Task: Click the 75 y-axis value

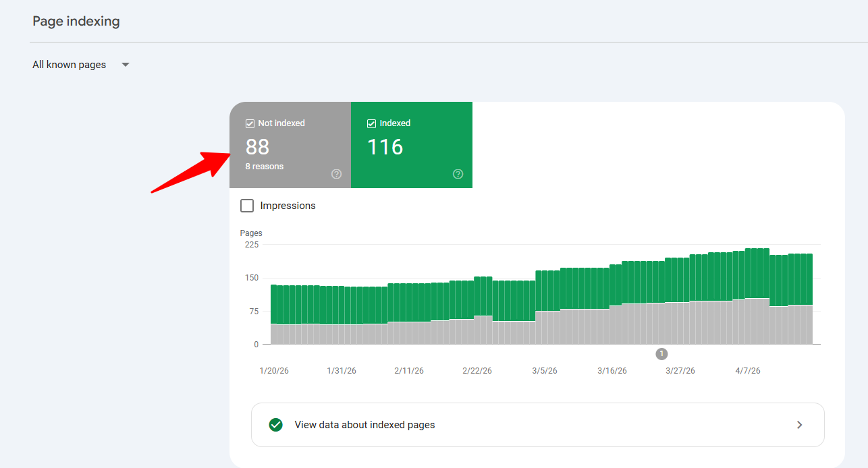Action: click(253, 311)
